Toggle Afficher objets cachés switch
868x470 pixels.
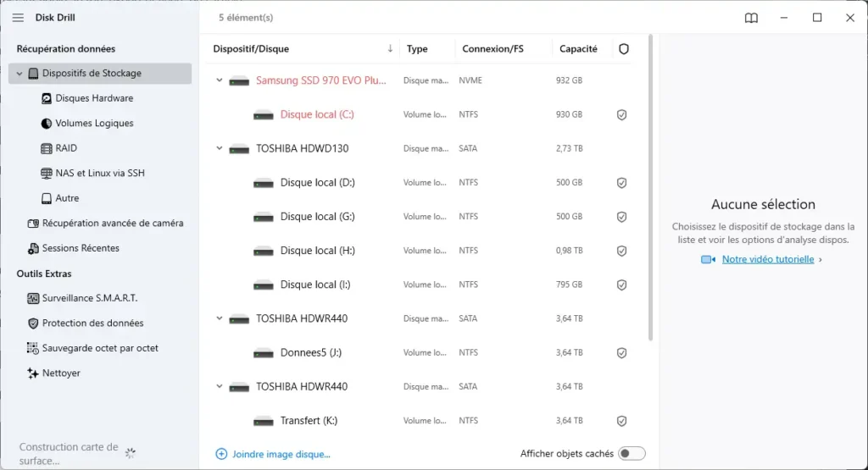coord(632,454)
